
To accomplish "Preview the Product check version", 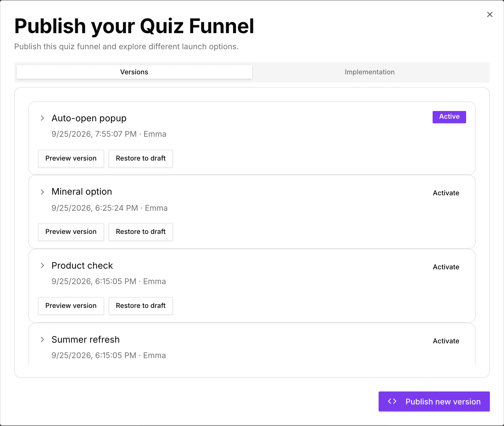I will [x=71, y=306].
